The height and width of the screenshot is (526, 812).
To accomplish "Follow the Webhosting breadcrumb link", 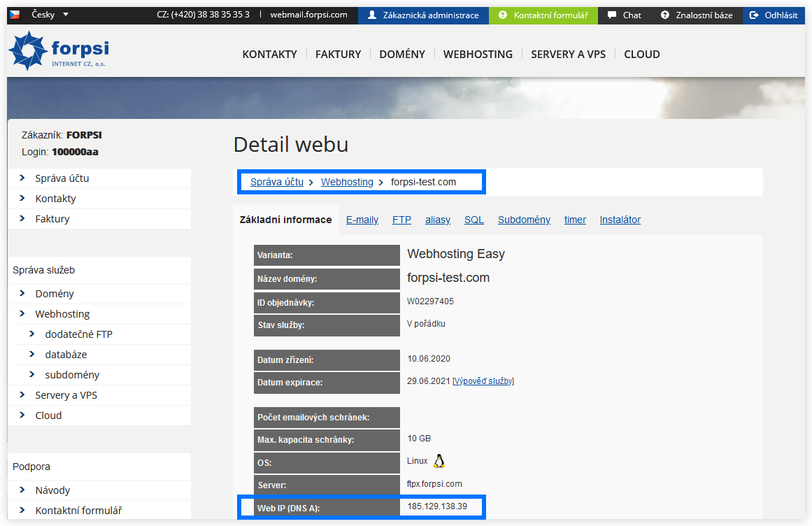I will point(347,182).
